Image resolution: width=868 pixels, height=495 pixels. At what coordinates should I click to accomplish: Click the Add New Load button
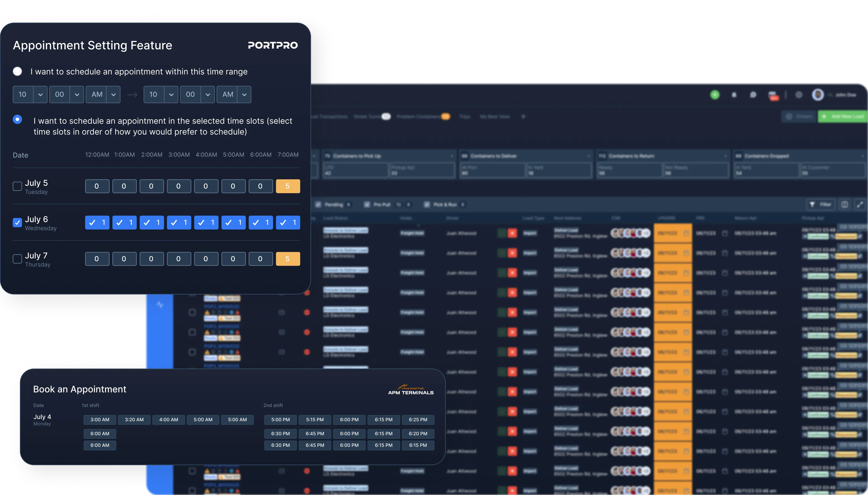click(843, 117)
